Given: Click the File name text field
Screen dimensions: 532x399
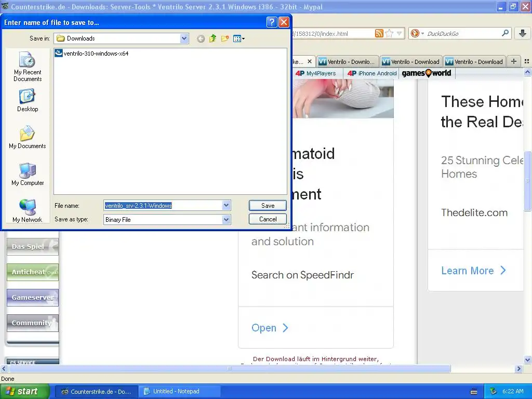Looking at the screenshot, I should 163,205.
